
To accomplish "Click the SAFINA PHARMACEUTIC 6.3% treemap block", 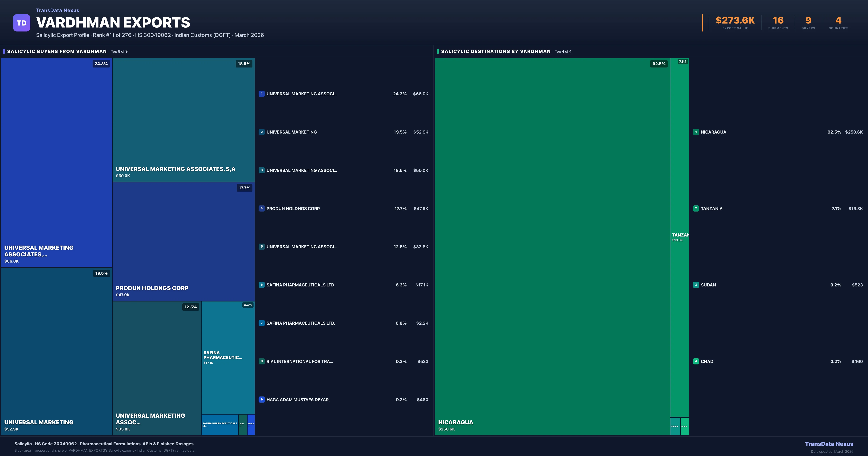I will [x=228, y=358].
